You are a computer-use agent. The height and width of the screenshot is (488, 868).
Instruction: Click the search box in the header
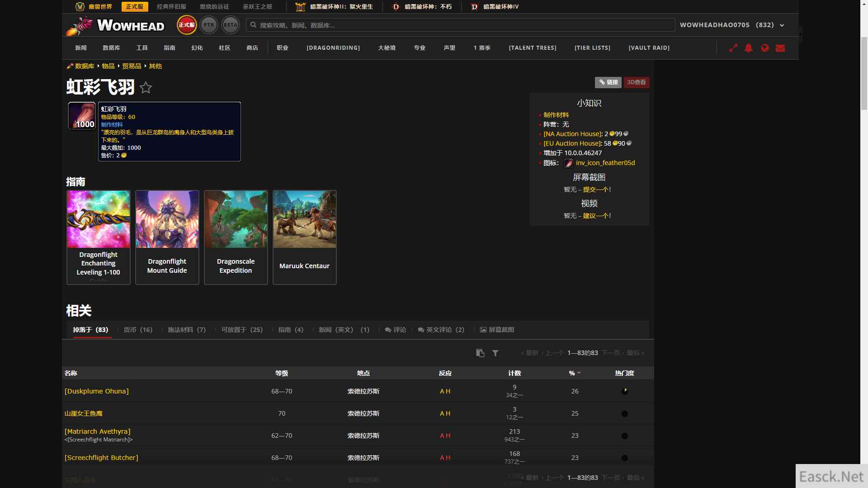[x=460, y=25]
